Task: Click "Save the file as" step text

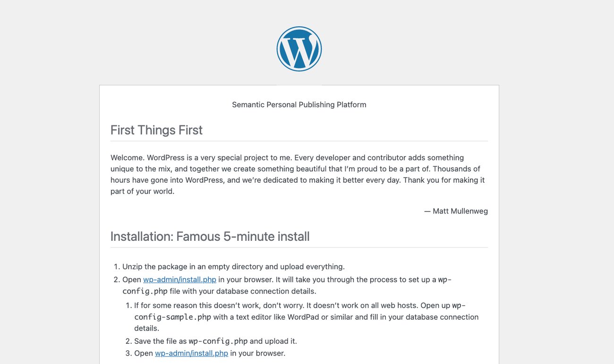Action: click(160, 341)
